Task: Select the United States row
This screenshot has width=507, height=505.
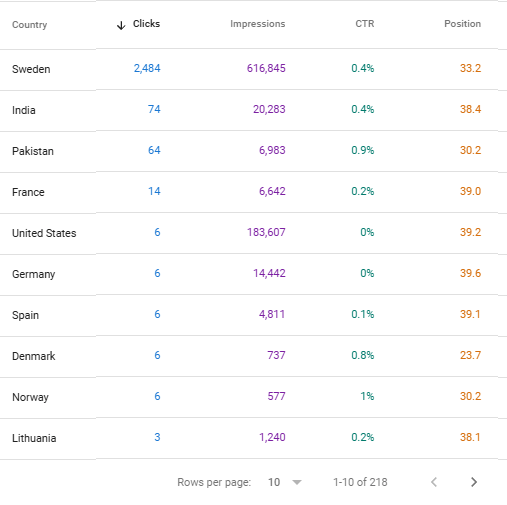Action: pos(253,233)
